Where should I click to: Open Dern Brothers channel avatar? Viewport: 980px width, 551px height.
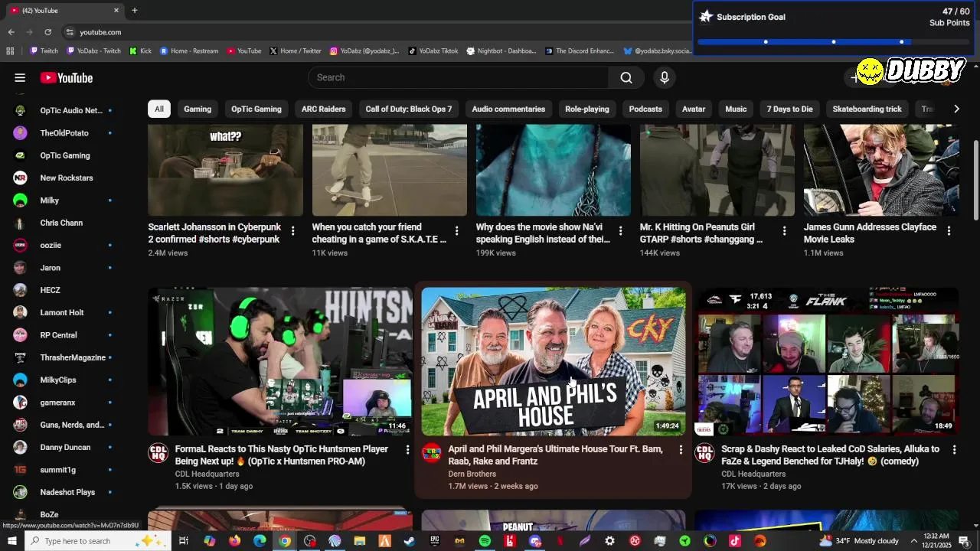click(432, 453)
